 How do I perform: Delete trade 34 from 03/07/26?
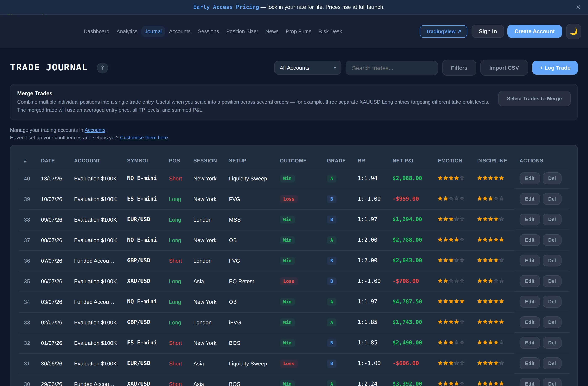[552, 302]
